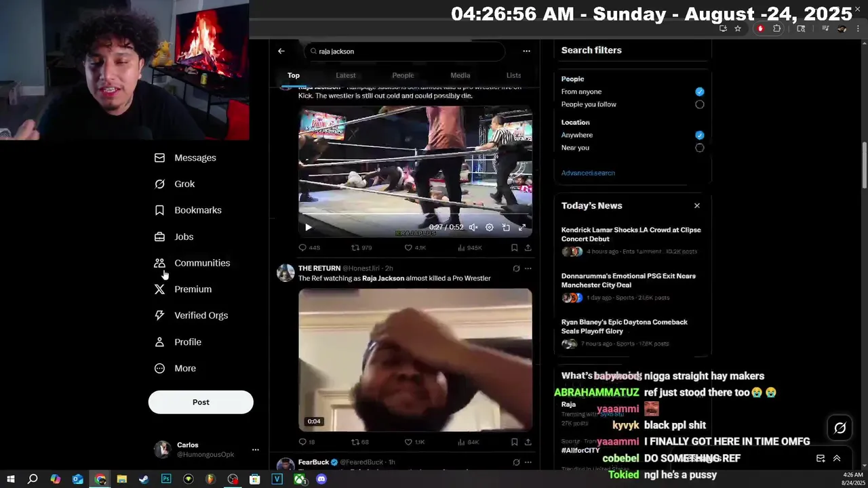This screenshot has height=488, width=868.
Task: Bookmark this page with star icon
Action: [x=738, y=28]
